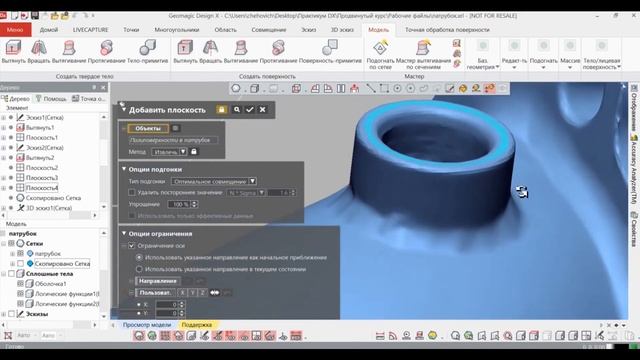This screenshot has width=640, height=360.
Task: Select Вытянуть2 in the feature tree
Action: coord(40,158)
